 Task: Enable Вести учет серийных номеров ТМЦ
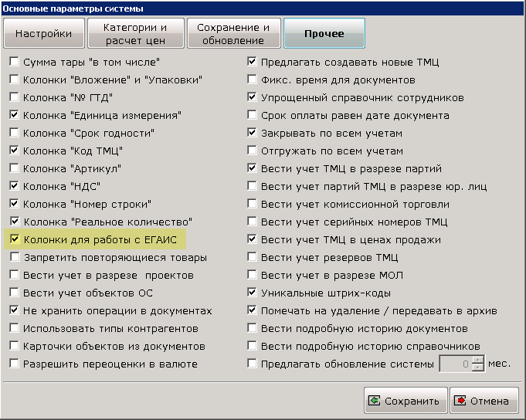pyautogui.click(x=252, y=222)
